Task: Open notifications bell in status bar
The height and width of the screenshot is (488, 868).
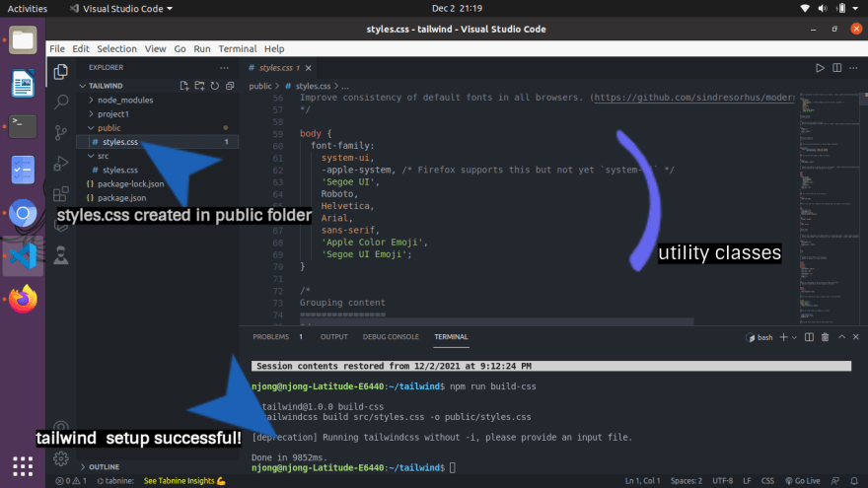Action: [x=854, y=481]
